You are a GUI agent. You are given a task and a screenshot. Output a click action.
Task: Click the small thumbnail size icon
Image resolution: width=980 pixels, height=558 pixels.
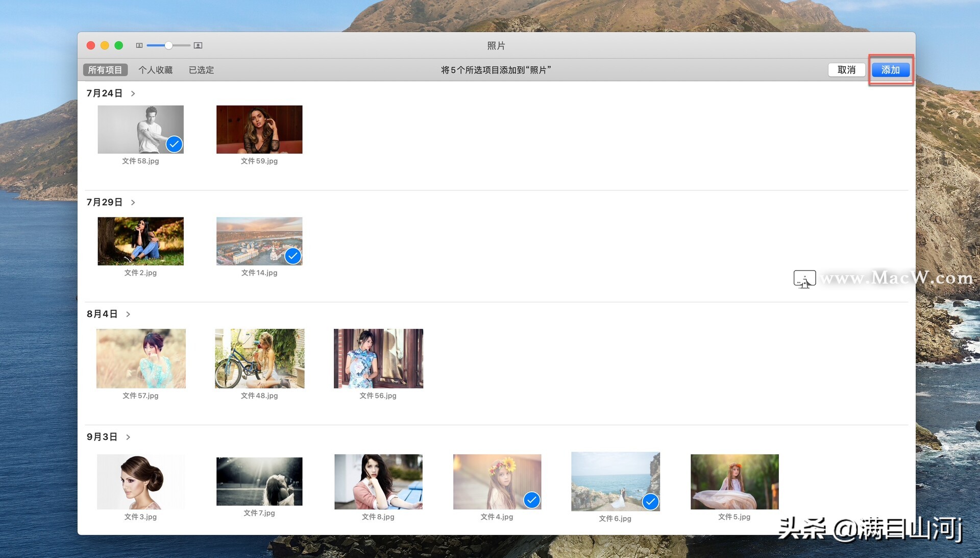click(139, 45)
